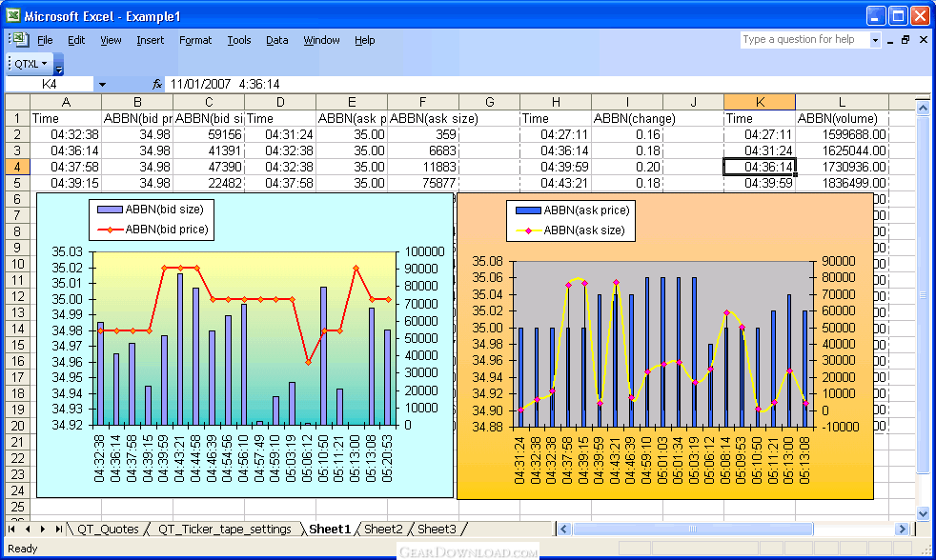
Task: Click the workbook restore window icon
Action: [905, 40]
